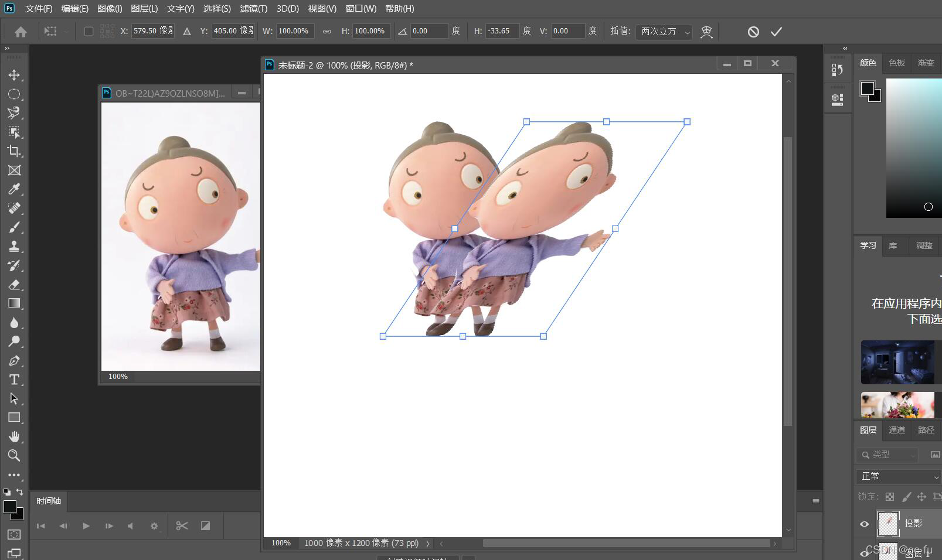Open timeline panel menu
Viewport: 942px width, 560px height.
(815, 501)
